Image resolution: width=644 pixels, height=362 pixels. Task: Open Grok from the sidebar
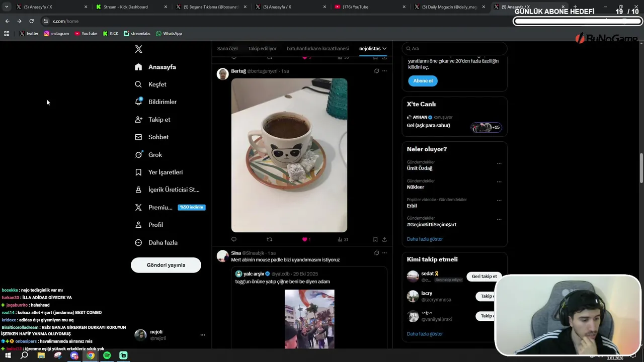[148, 155]
